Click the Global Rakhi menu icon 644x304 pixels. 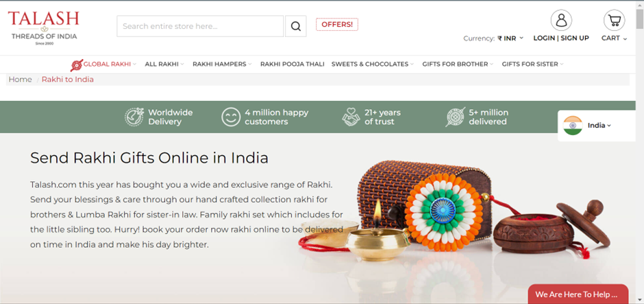tap(77, 65)
